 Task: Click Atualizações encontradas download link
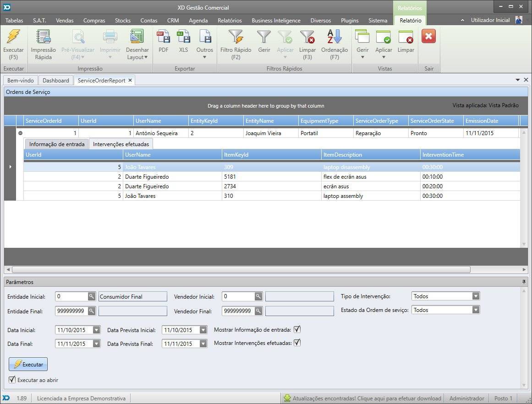pos(367,398)
